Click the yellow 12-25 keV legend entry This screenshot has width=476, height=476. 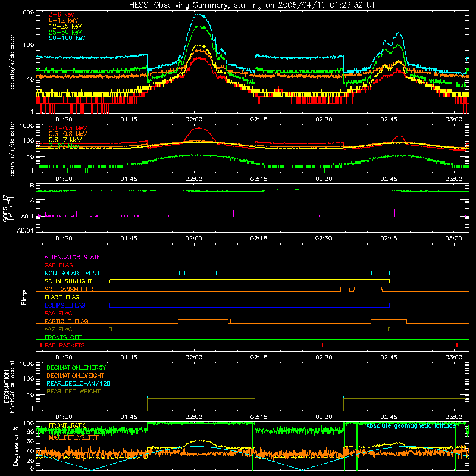pos(65,26)
